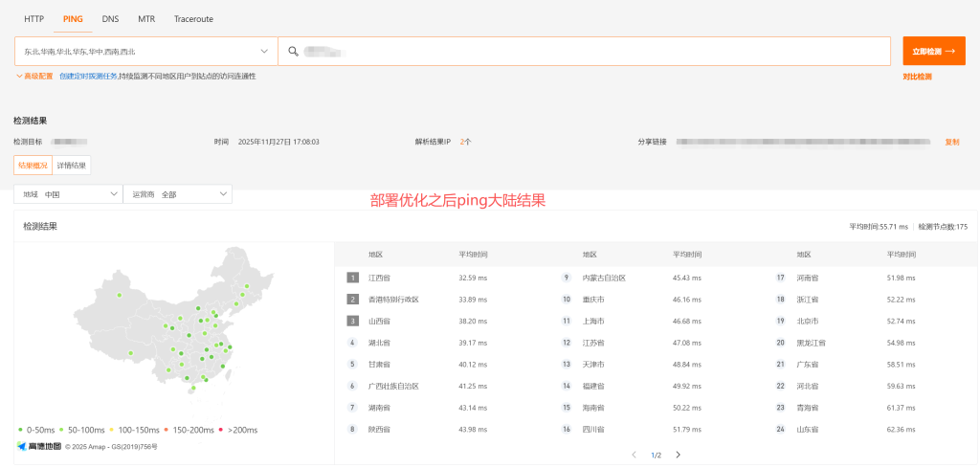The image size is (980, 468).
Task: Switch to the Traceroute tab
Action: (193, 18)
